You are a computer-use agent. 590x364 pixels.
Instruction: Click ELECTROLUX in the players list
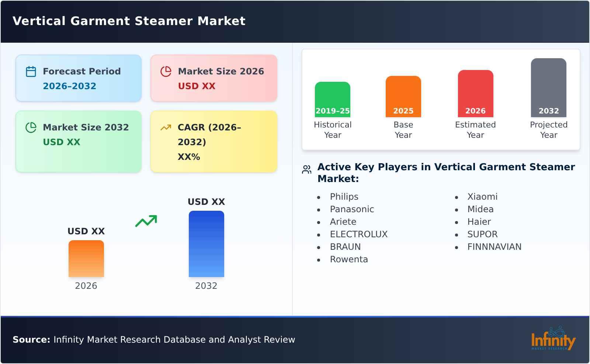pyautogui.click(x=358, y=234)
